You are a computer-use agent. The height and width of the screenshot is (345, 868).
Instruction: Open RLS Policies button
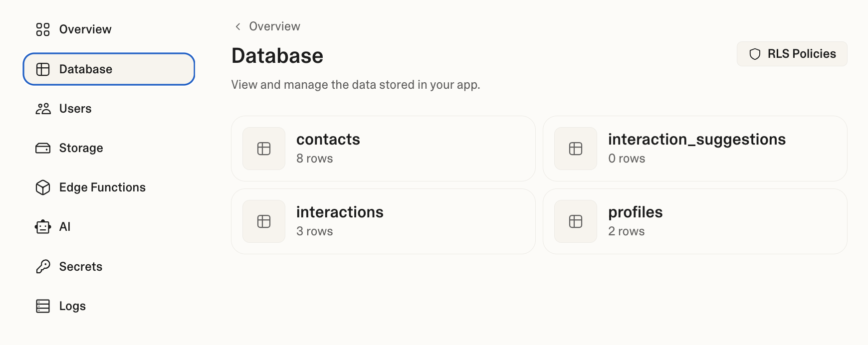click(792, 54)
